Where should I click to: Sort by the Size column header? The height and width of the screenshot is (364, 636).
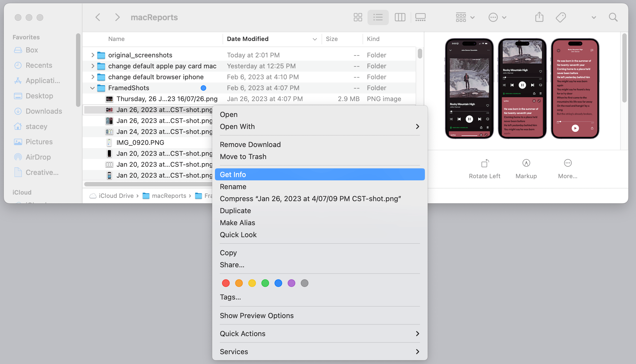click(342, 39)
